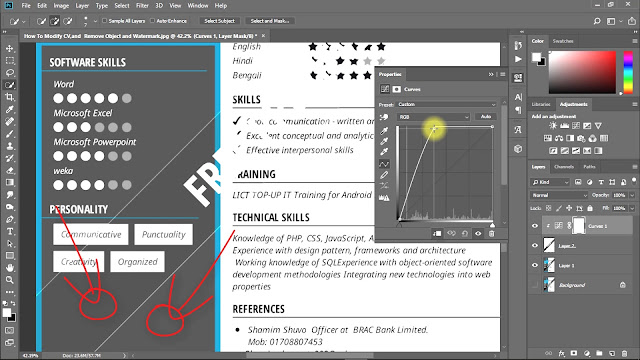Select the Horizontal Type tool

coord(10,231)
